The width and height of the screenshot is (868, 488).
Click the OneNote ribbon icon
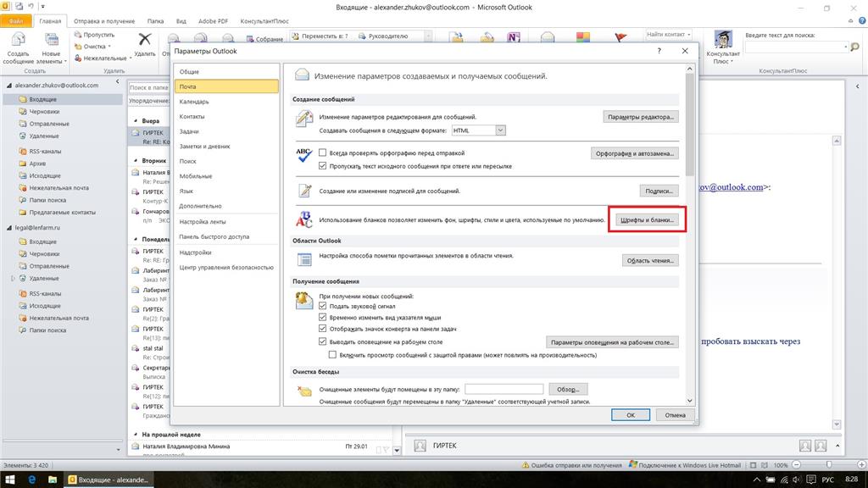513,37
